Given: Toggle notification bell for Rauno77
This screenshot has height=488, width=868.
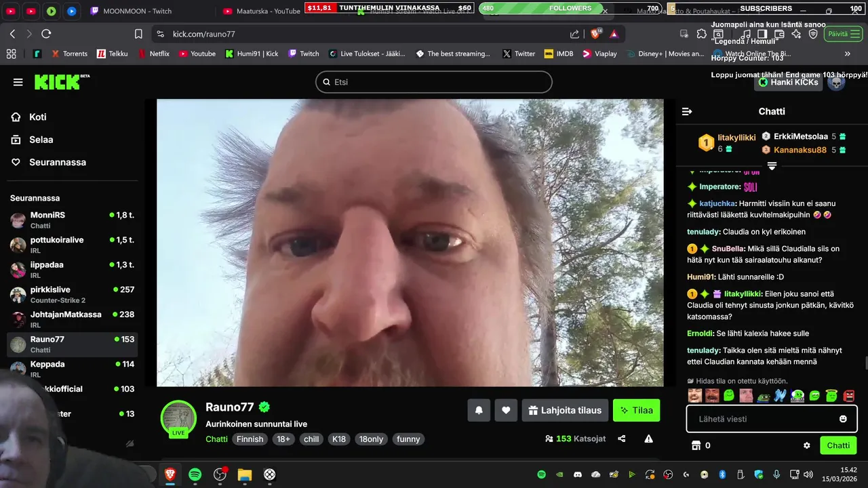Looking at the screenshot, I should point(479,410).
